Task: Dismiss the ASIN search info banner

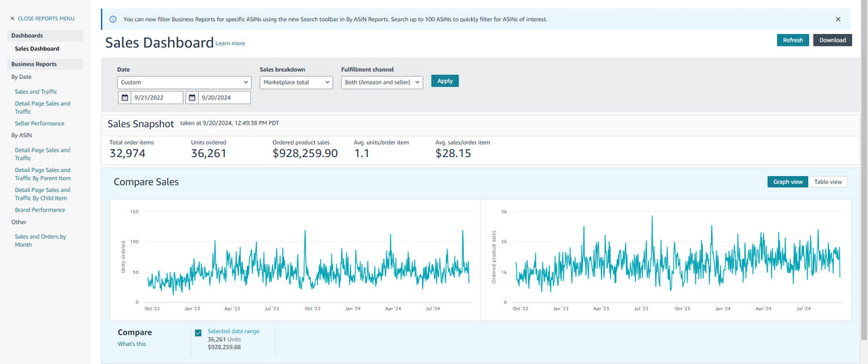Action: 838,19
